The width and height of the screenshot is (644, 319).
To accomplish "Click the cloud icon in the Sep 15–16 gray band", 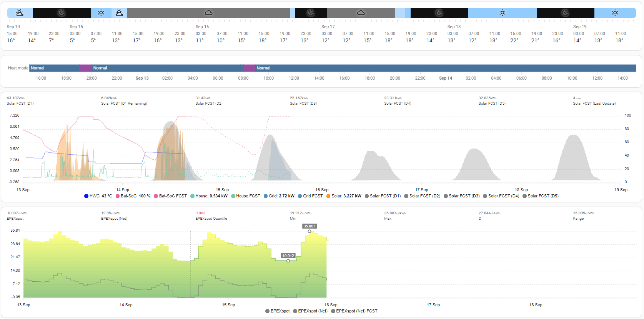I will 208,13.
